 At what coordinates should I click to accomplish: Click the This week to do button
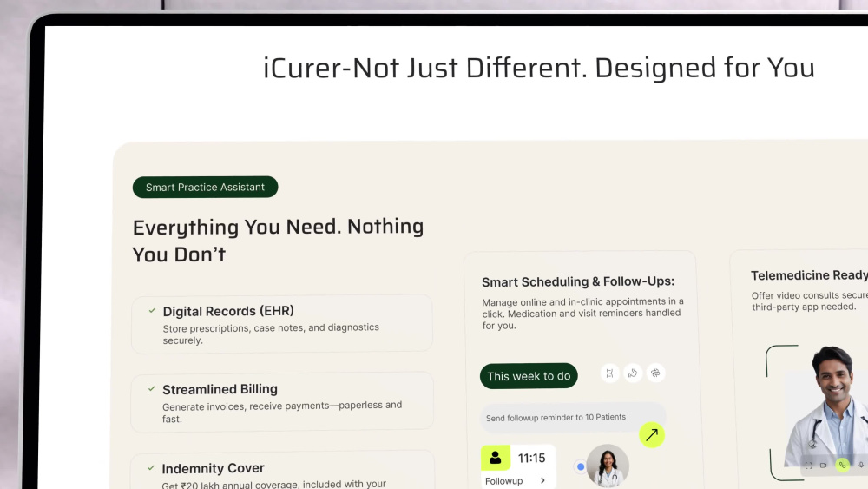click(529, 376)
